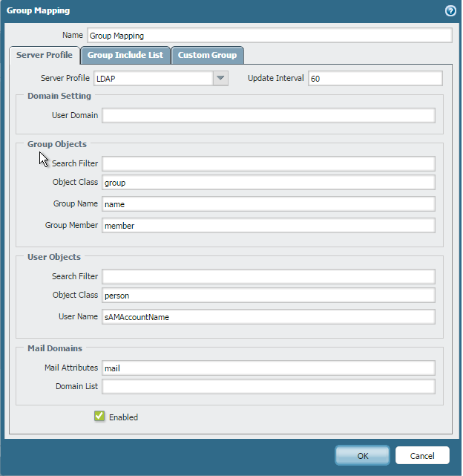The height and width of the screenshot is (476, 463).
Task: Open the help icon in the title bar
Action: [450, 11]
